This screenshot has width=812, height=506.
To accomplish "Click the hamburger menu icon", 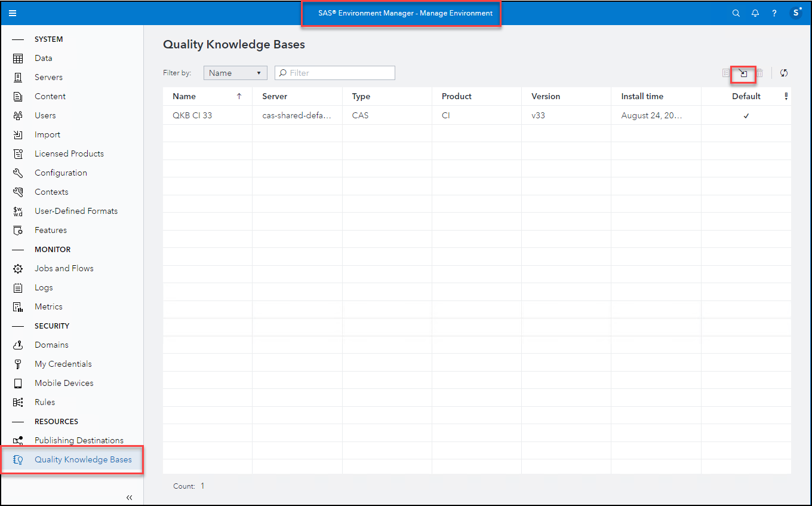I will click(13, 13).
